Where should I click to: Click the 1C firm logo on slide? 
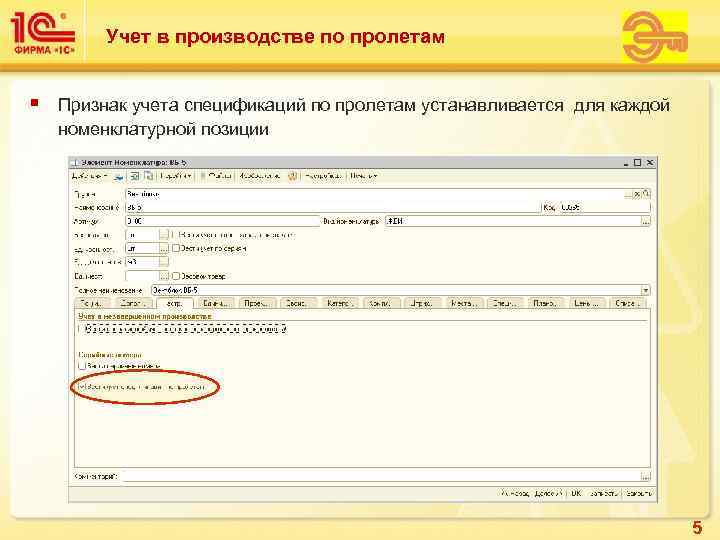pyautogui.click(x=43, y=33)
